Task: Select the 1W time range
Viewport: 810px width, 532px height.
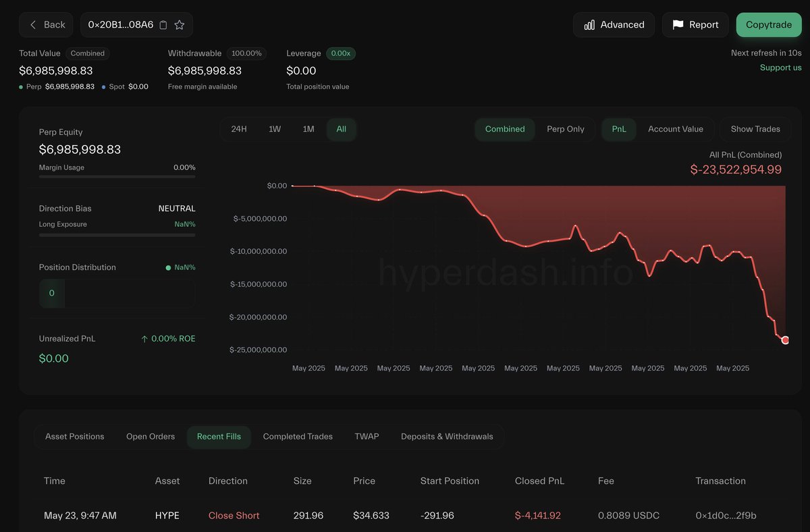Action: click(275, 129)
